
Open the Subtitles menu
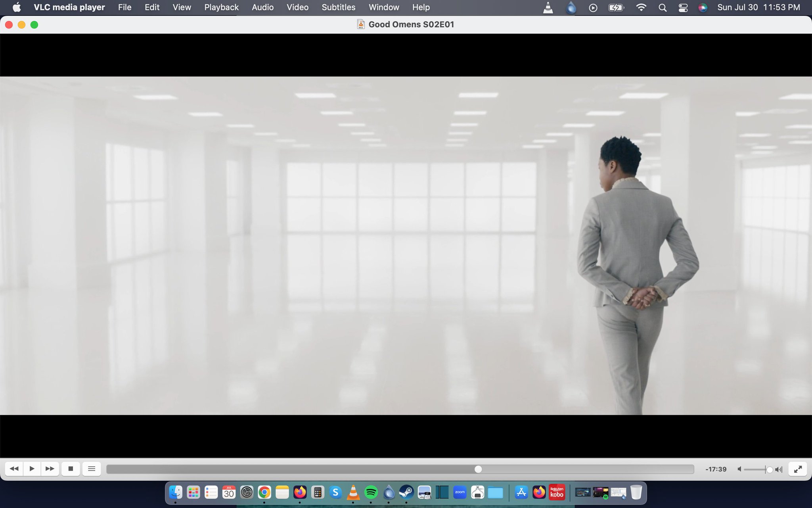tap(338, 7)
